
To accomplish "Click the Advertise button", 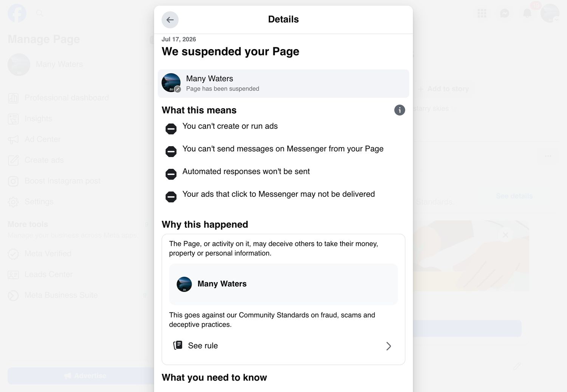I will coord(81,376).
